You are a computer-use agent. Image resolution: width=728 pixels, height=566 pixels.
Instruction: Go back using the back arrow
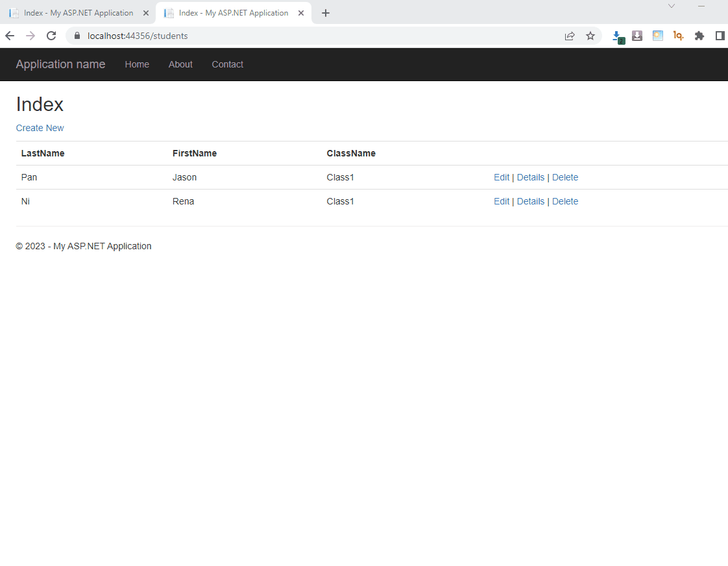(x=9, y=36)
